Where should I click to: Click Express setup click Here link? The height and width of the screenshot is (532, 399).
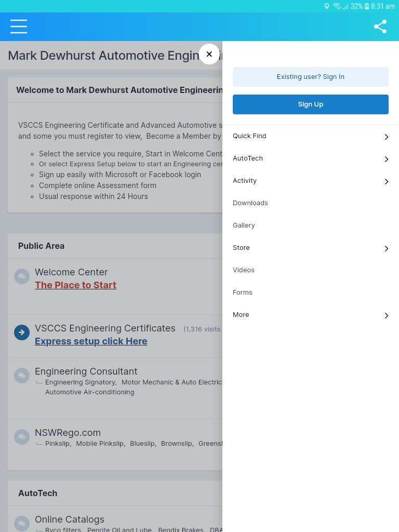tap(91, 341)
